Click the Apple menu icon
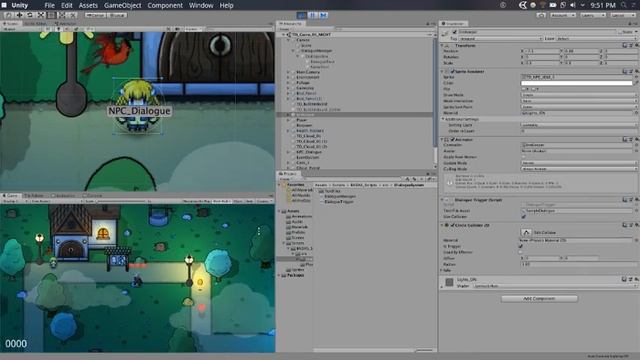 (4, 5)
